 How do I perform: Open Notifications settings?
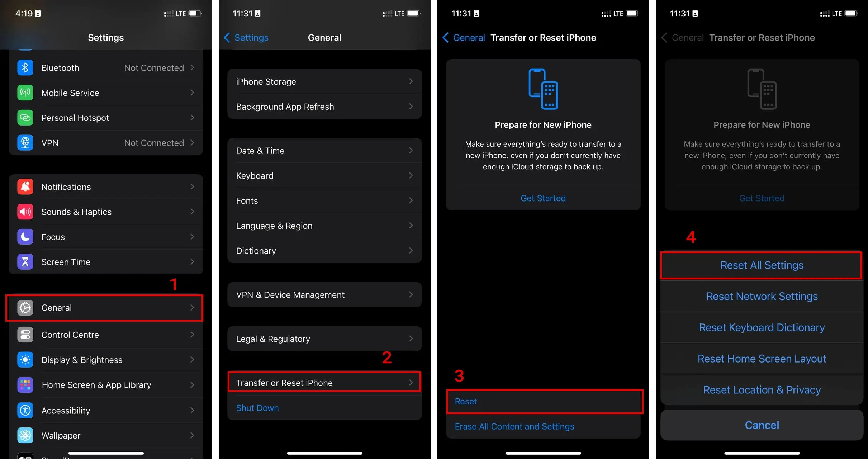coord(106,187)
